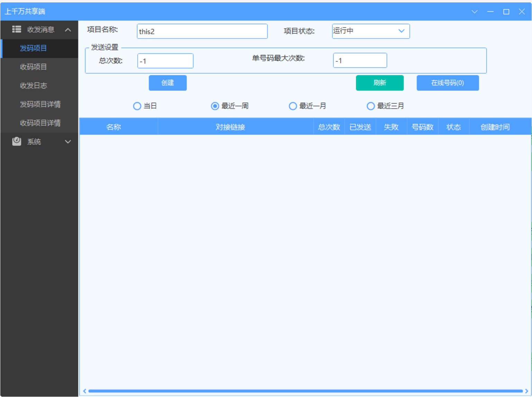Click the horizontal scrollbar under the table
Viewport: 532px width, 397px height.
pos(305,391)
